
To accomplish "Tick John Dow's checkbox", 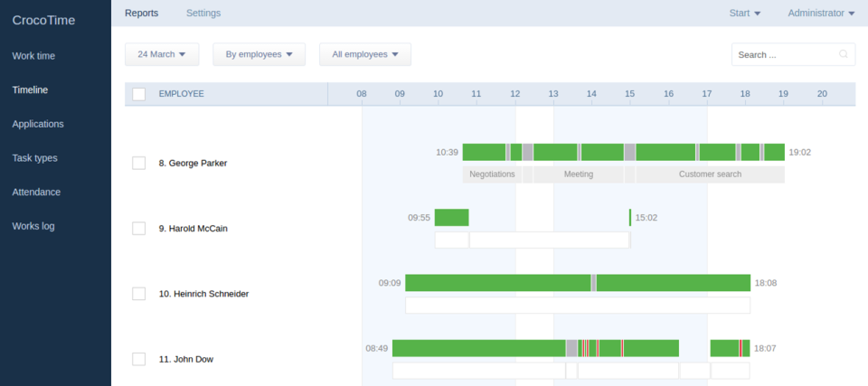I will tap(139, 359).
